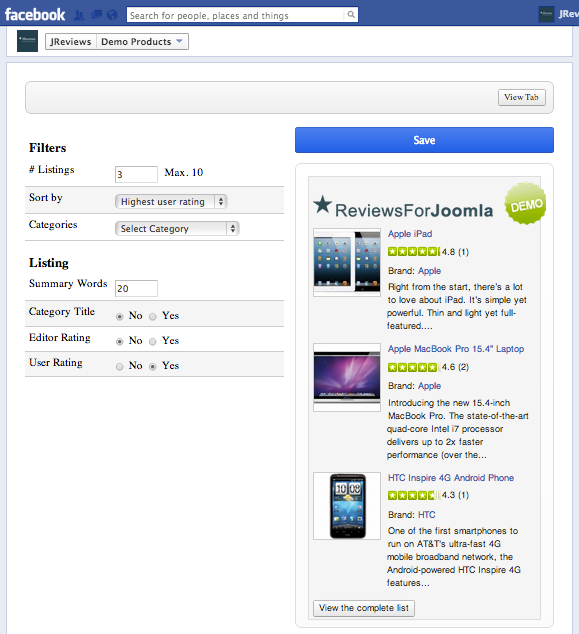Click the HTC Inspire rating stars
Image resolution: width=579 pixels, height=634 pixels.
414,495
